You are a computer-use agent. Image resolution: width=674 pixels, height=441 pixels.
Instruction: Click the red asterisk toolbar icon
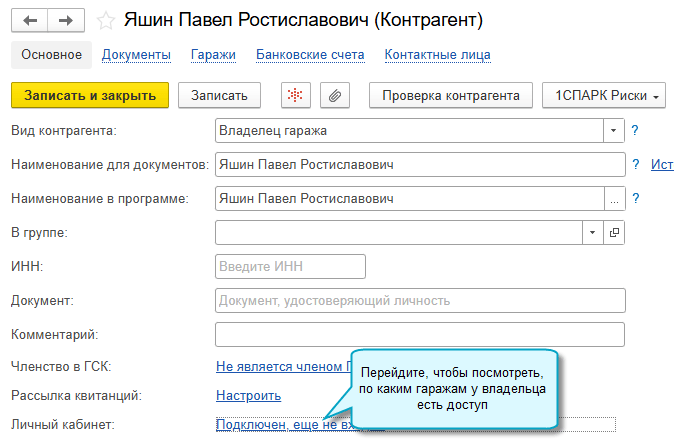pyautogui.click(x=295, y=95)
